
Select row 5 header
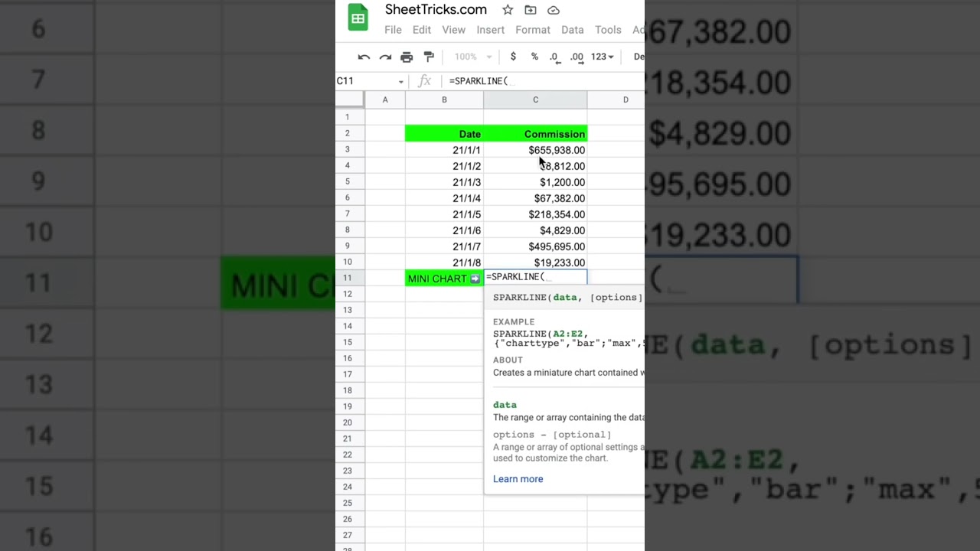pos(349,182)
